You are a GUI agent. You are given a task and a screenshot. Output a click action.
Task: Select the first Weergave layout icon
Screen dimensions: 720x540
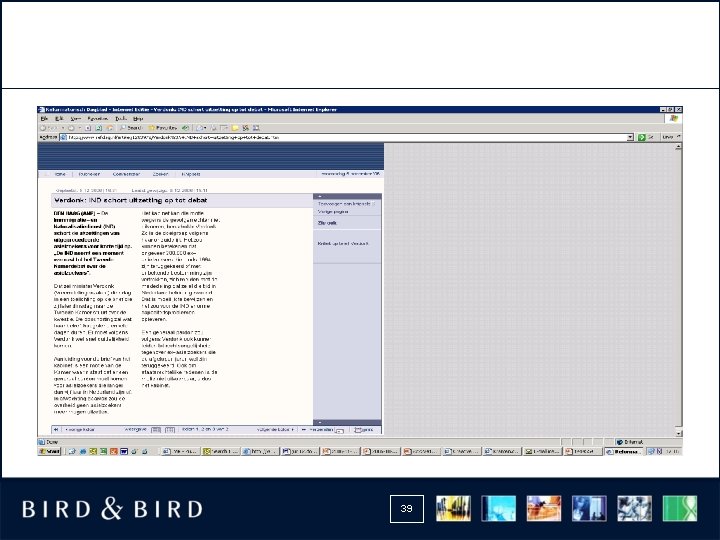(156, 430)
